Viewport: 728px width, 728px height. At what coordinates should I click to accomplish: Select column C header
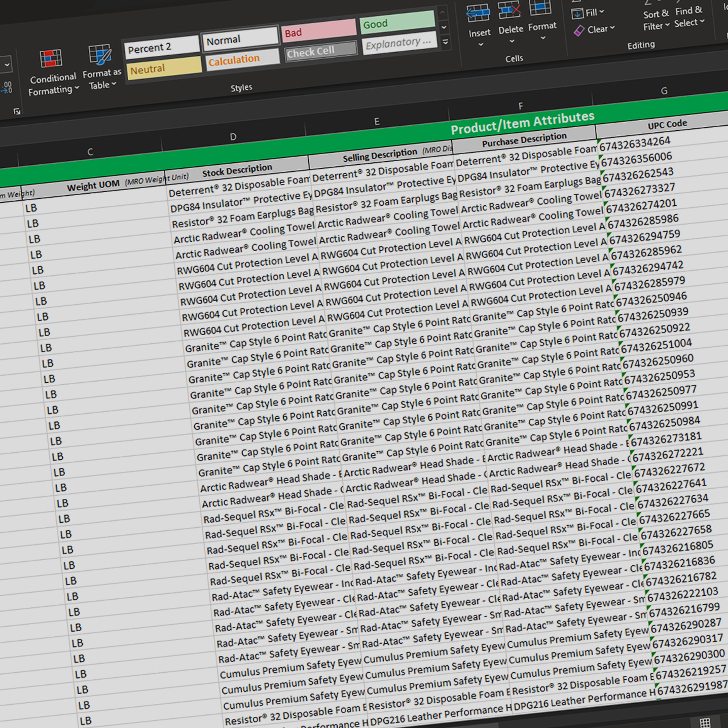pyautogui.click(x=90, y=152)
